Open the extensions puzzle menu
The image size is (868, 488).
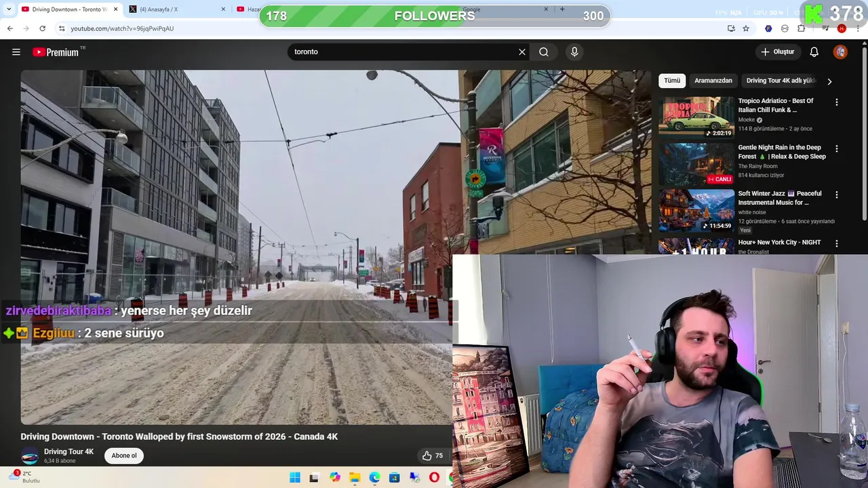tap(802, 28)
